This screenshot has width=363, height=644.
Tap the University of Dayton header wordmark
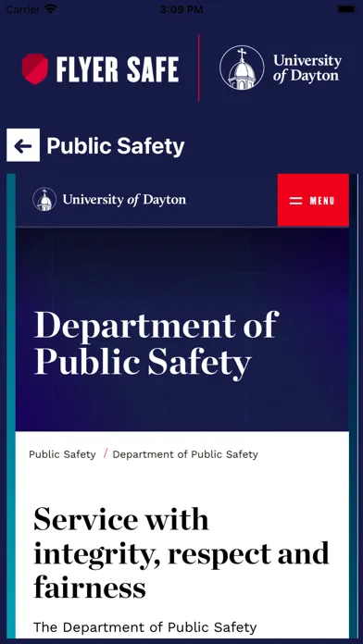click(307, 68)
